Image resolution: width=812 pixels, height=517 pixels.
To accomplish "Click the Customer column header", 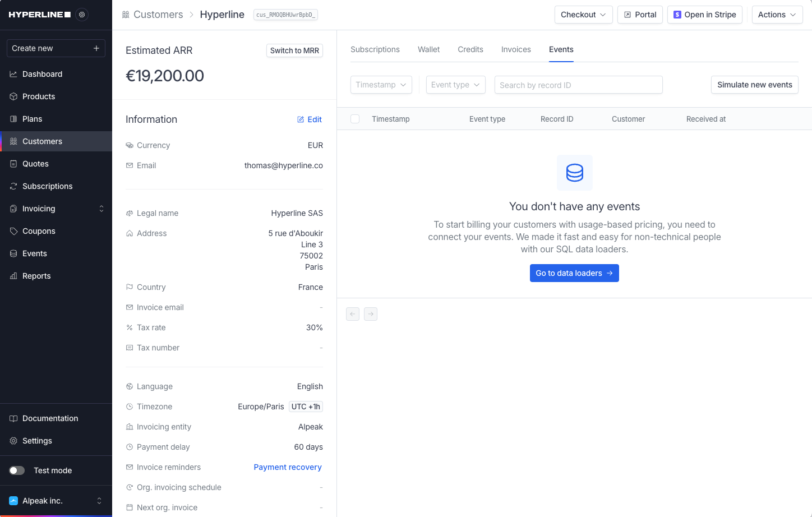I will pyautogui.click(x=628, y=119).
